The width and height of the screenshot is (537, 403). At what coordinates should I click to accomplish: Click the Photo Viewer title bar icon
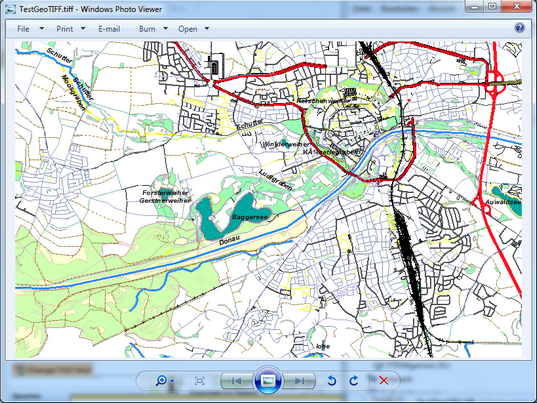pos(10,9)
